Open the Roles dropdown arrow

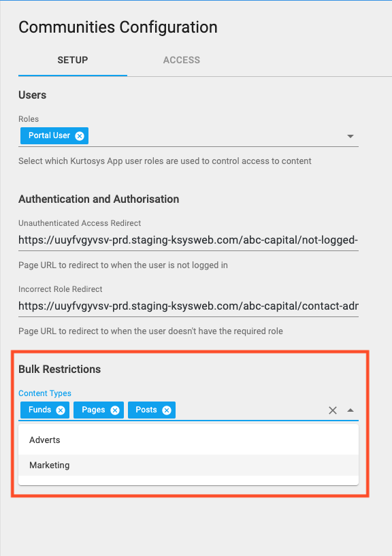click(350, 136)
